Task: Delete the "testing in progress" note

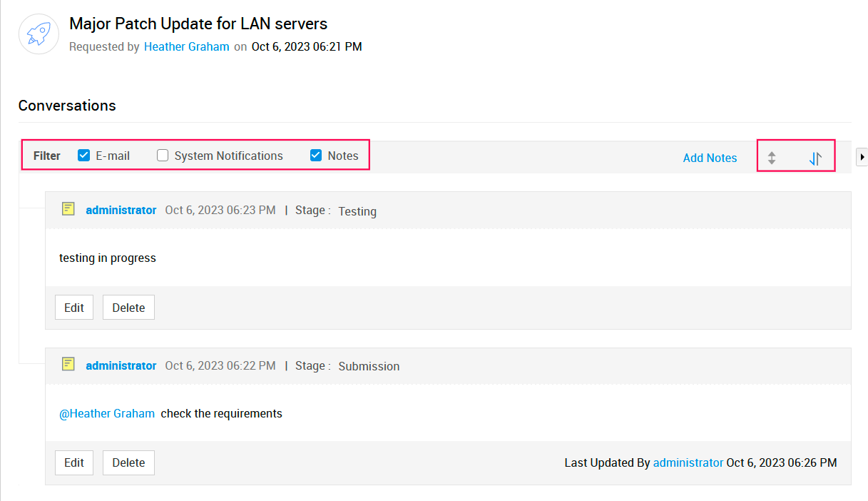Action: click(x=128, y=308)
